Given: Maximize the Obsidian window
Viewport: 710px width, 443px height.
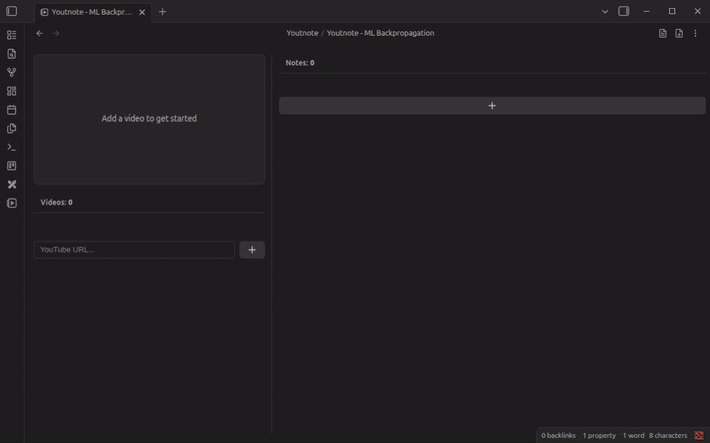Looking at the screenshot, I should 672,11.
